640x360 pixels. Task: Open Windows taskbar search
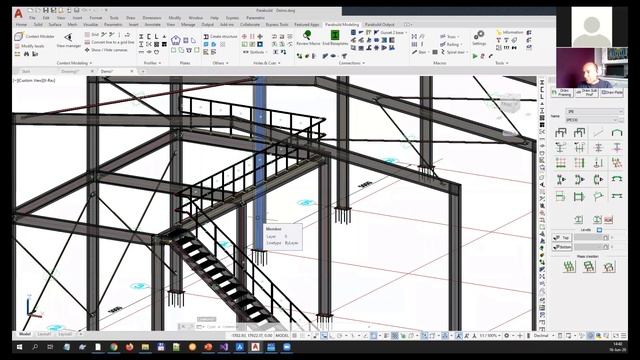click(x=35, y=347)
